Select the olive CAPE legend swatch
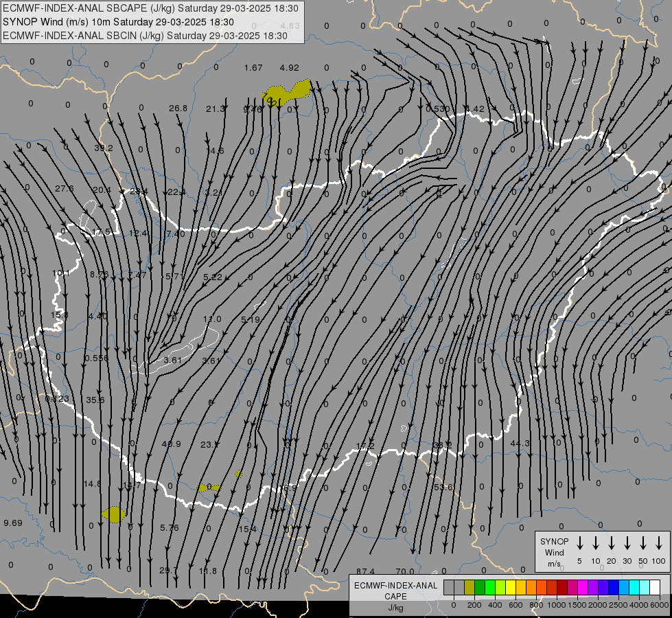The width and height of the screenshot is (672, 618). pos(470,587)
